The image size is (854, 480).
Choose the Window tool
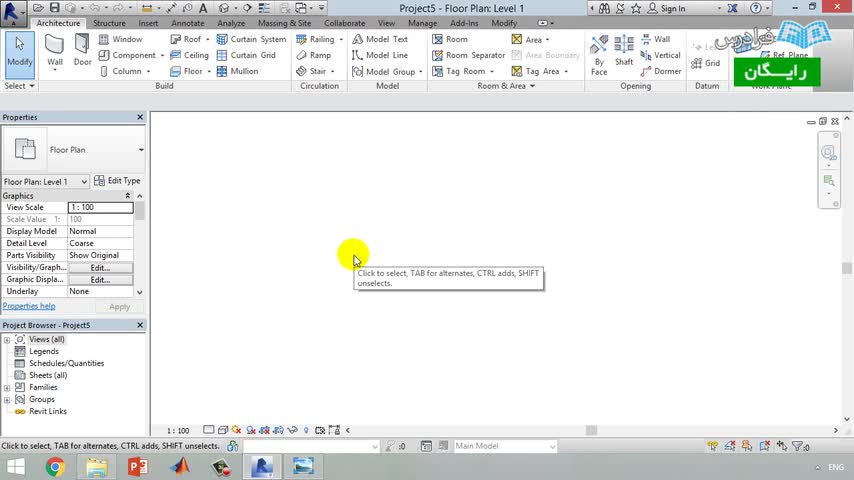(120, 39)
